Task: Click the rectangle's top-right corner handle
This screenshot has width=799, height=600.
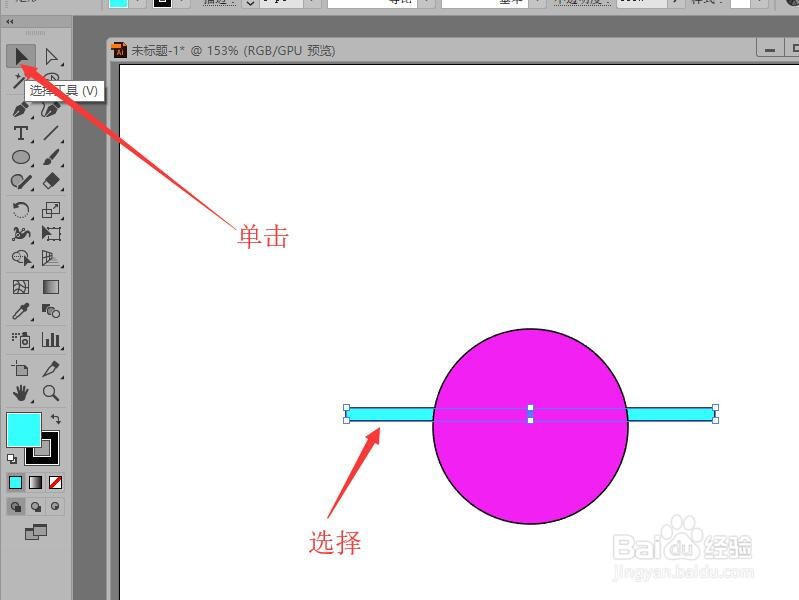Action: 715,408
